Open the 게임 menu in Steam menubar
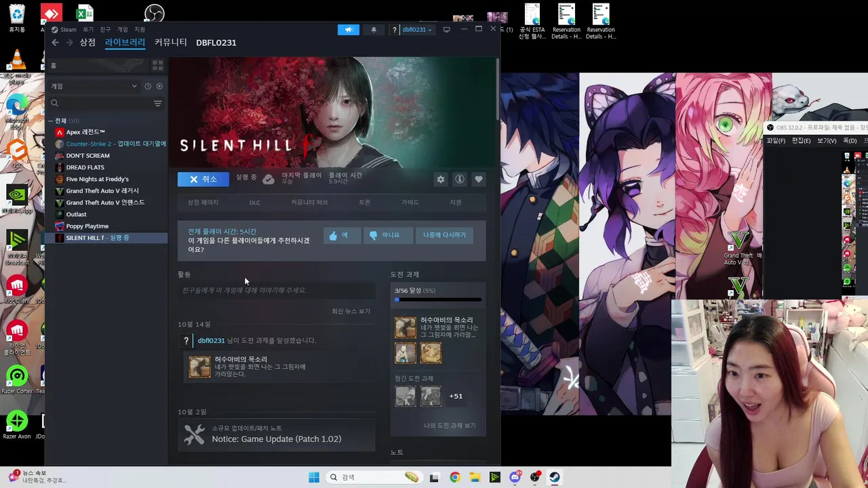 (122, 30)
